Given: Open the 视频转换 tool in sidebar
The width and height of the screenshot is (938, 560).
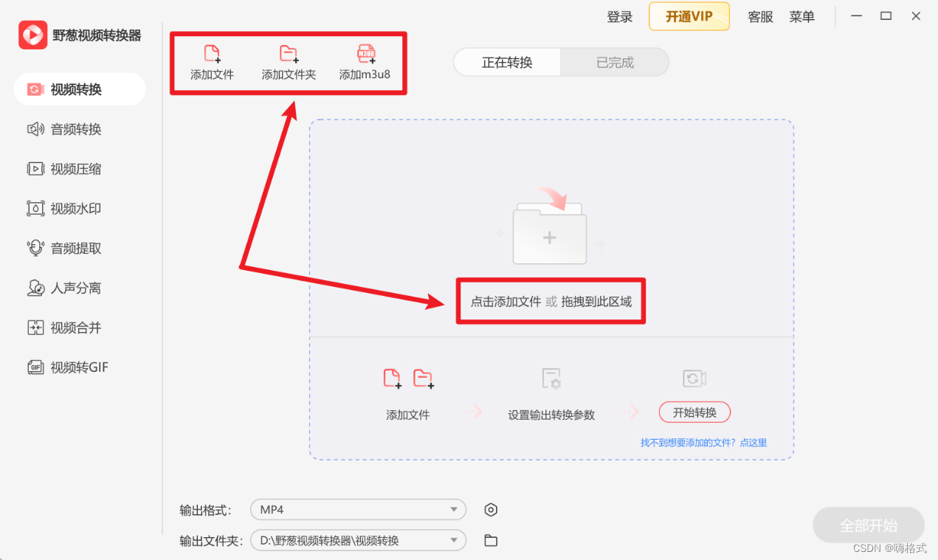Looking at the screenshot, I should pyautogui.click(x=79, y=89).
